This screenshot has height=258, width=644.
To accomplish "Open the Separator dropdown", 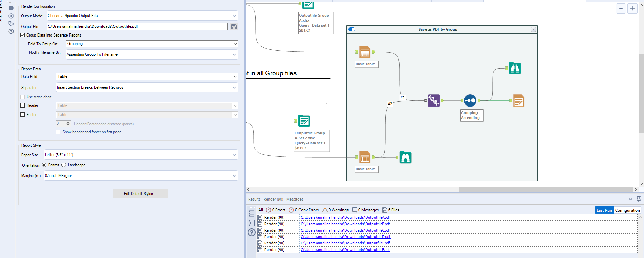I will 147,87.
